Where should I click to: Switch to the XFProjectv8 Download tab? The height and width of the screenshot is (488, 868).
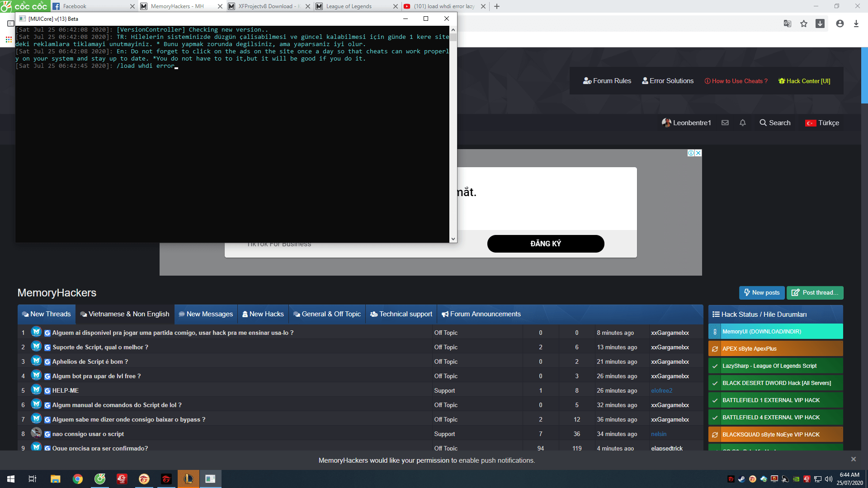269,6
